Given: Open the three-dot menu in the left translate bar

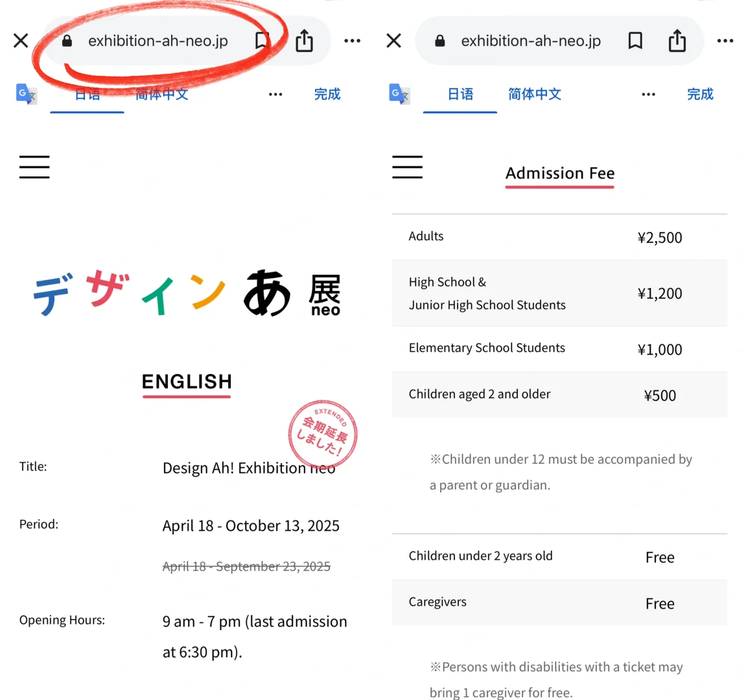Looking at the screenshot, I should [275, 94].
